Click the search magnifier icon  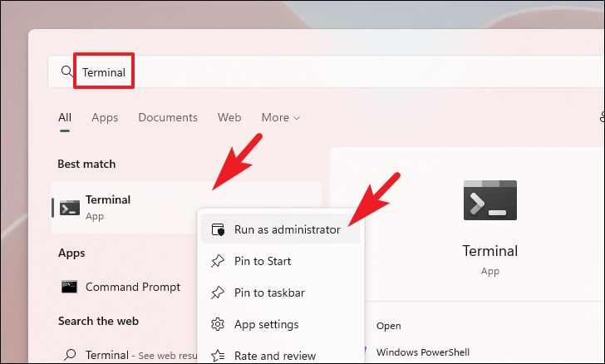pos(66,71)
